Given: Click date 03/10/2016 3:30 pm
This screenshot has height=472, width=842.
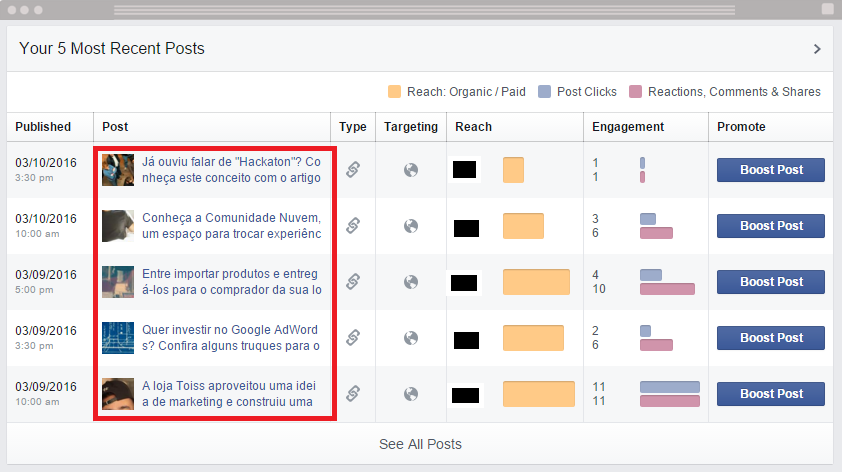Looking at the screenshot, I should click(x=46, y=169).
